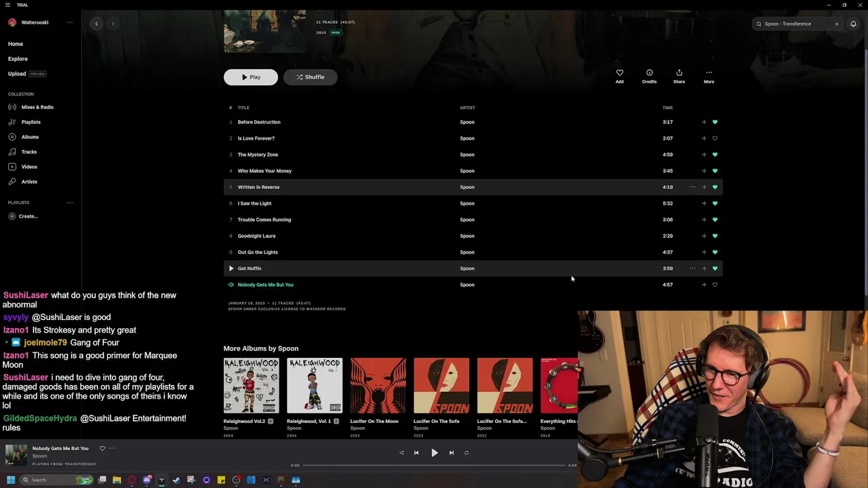The width and height of the screenshot is (868, 488).
Task: Open the Explore page
Action: click(18, 59)
